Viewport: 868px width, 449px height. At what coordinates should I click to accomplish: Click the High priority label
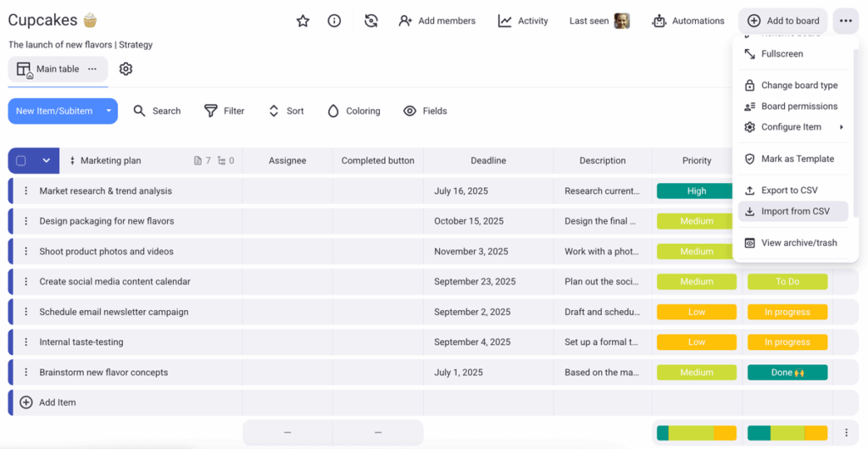coord(697,191)
